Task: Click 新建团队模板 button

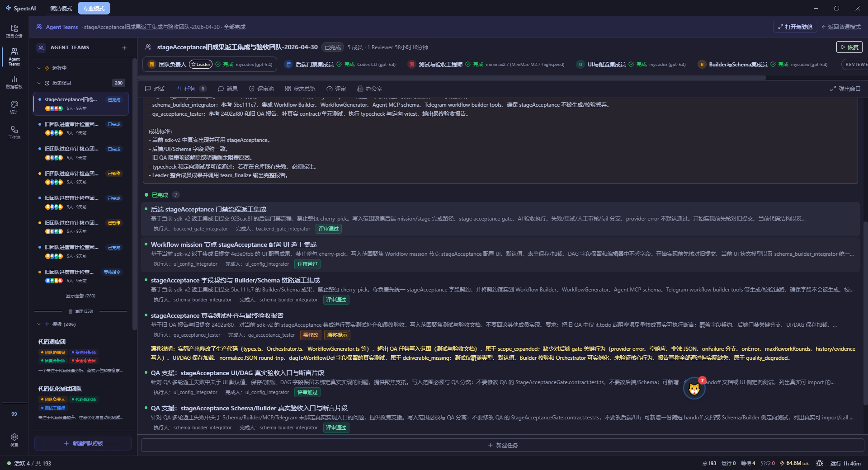Action: [x=83, y=443]
